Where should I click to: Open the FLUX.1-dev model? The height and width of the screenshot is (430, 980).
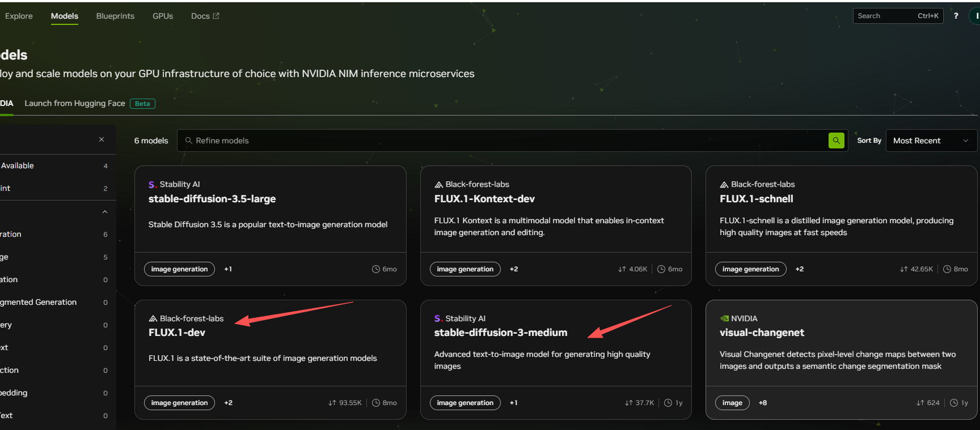click(x=177, y=333)
